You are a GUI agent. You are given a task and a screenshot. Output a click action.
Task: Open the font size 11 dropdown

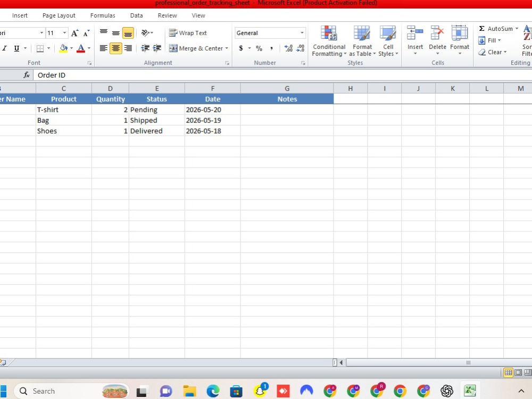click(x=64, y=33)
